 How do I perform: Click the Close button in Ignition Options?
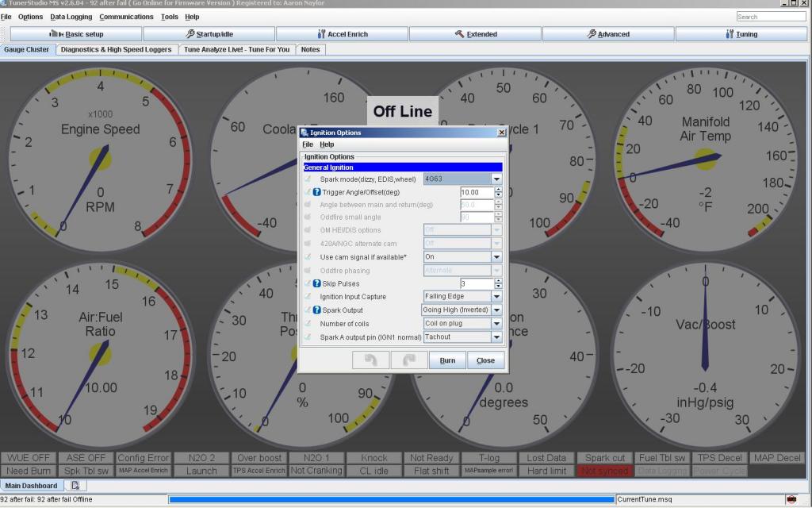485,360
